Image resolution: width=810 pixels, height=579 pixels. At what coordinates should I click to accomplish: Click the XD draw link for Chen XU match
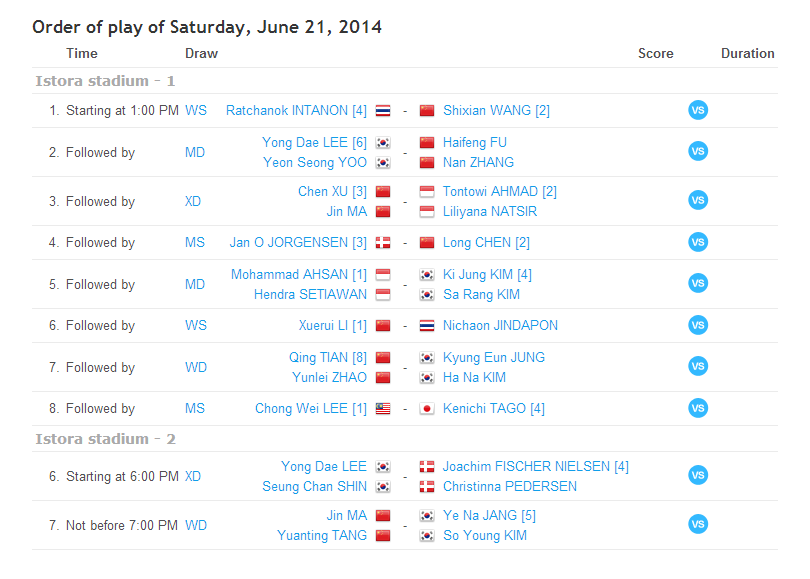(x=194, y=201)
